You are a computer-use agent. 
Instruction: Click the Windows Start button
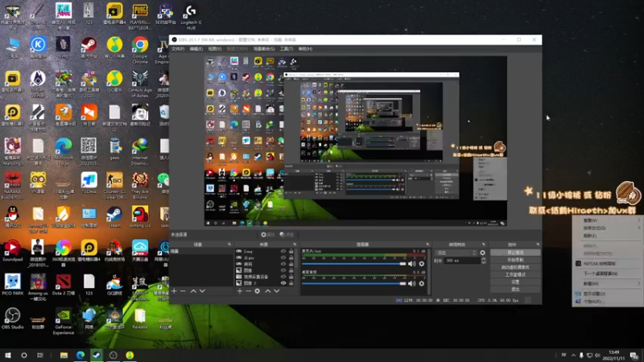pyautogui.click(x=8, y=355)
